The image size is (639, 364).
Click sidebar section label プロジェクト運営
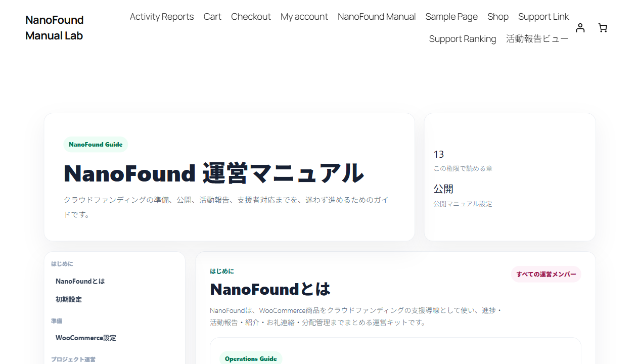[x=73, y=359]
